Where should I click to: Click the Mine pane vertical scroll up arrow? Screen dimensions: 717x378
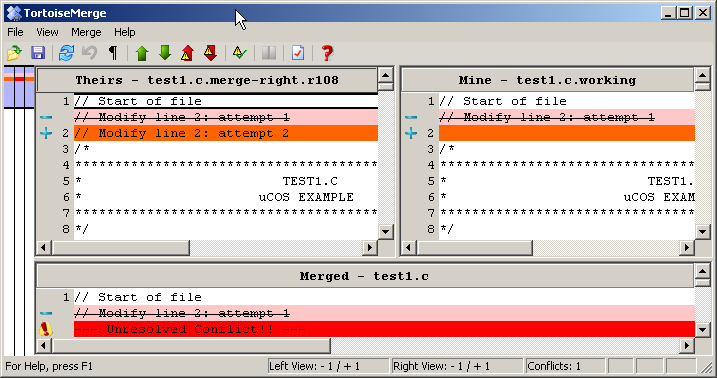coord(702,75)
